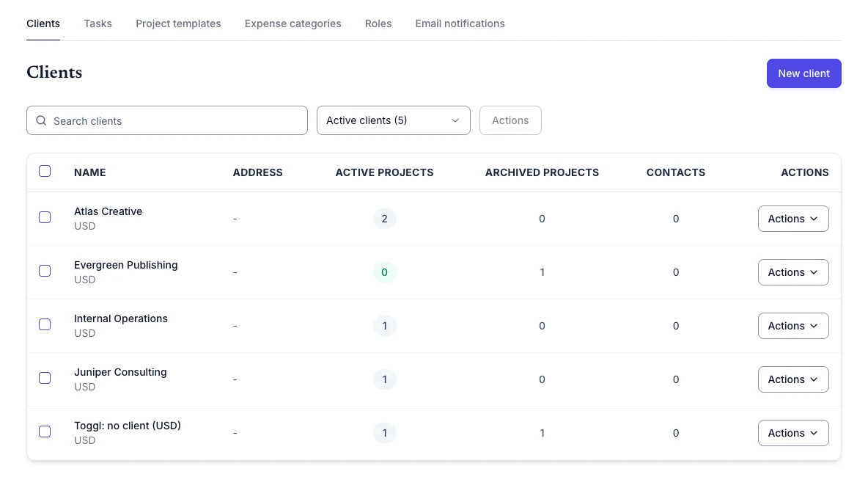868x477 pixels.
Task: Open the Active clients (5) dropdown
Action: 394,120
